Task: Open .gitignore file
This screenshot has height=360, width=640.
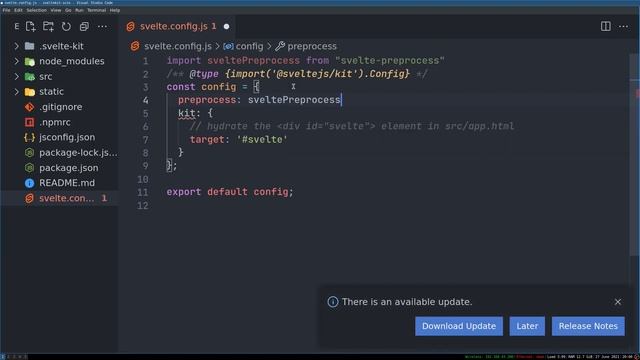Action: click(61, 107)
